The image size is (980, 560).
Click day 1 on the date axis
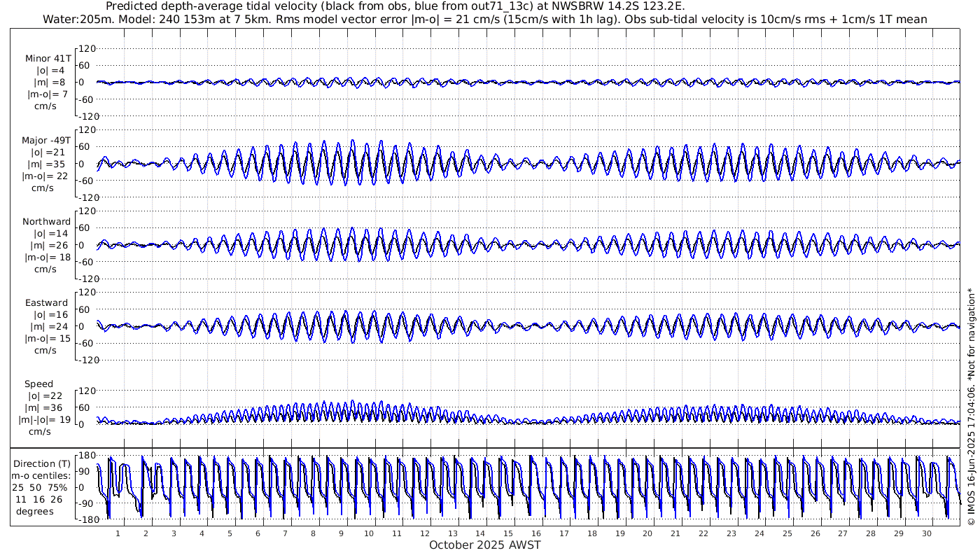(x=118, y=533)
